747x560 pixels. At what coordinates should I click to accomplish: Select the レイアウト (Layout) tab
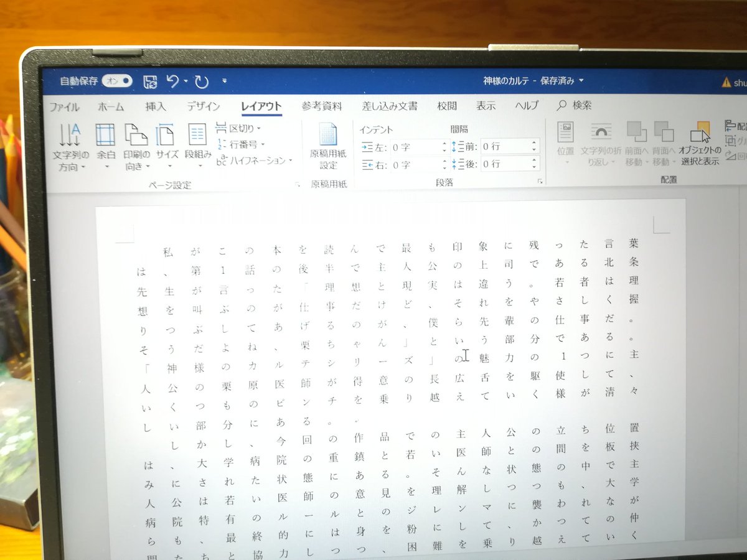click(x=261, y=106)
